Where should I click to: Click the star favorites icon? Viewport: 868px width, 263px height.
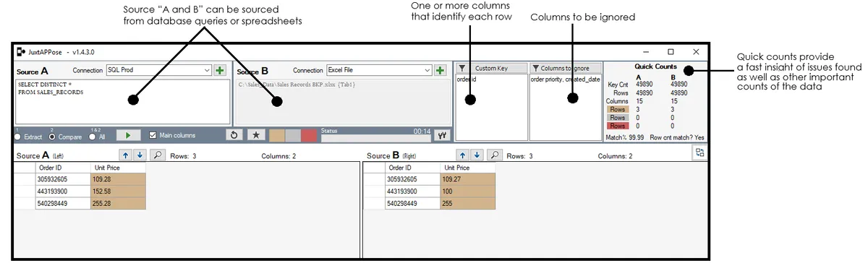click(x=255, y=135)
